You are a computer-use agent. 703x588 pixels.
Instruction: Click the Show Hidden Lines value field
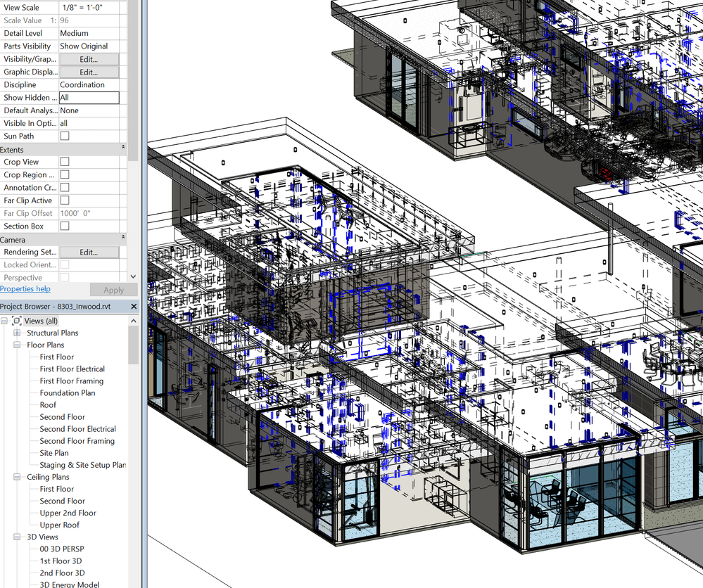pyautogui.click(x=89, y=98)
